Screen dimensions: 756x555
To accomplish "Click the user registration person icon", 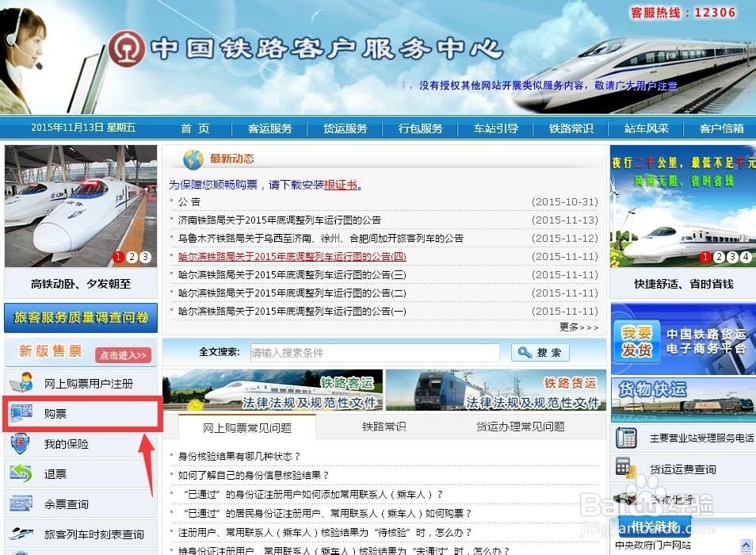I will point(21,383).
